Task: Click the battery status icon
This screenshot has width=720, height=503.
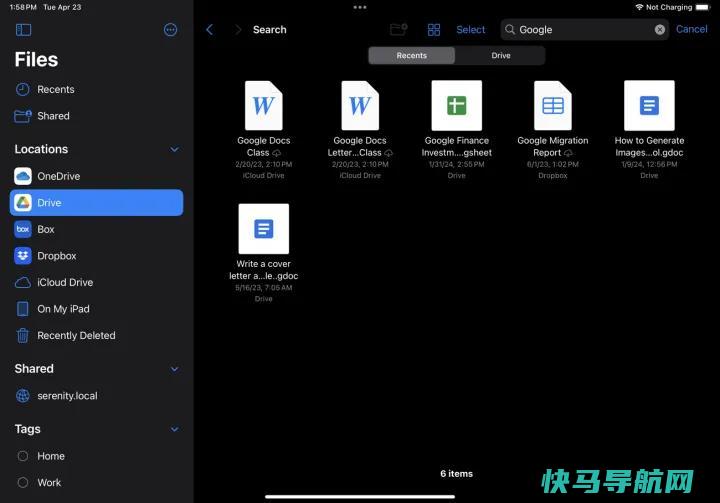Action: point(703,7)
